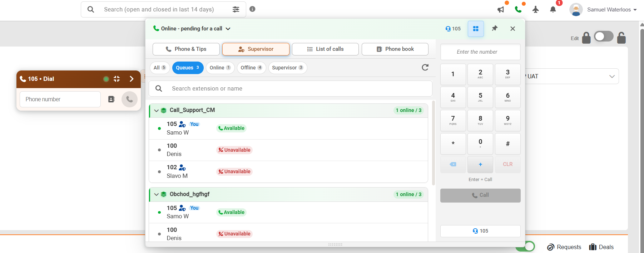The width and height of the screenshot is (644, 253).
Task: Open the notifications bell icon
Action: coord(553,10)
